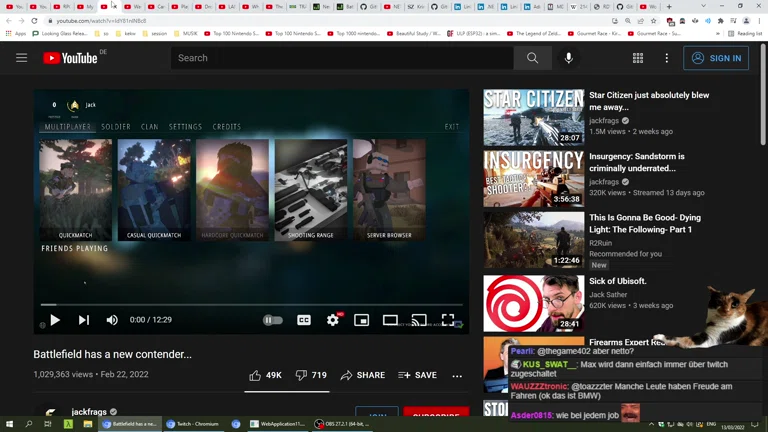The image size is (768, 432).
Task: Open the YouTube apps grid
Action: tap(638, 58)
